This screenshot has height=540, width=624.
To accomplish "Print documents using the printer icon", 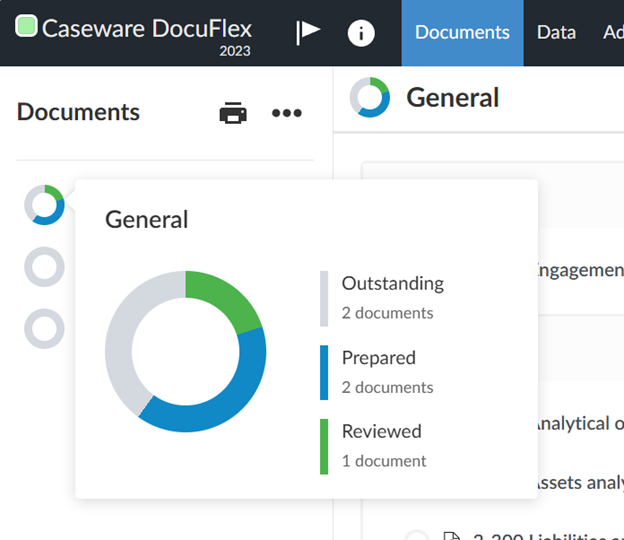I will point(233,113).
